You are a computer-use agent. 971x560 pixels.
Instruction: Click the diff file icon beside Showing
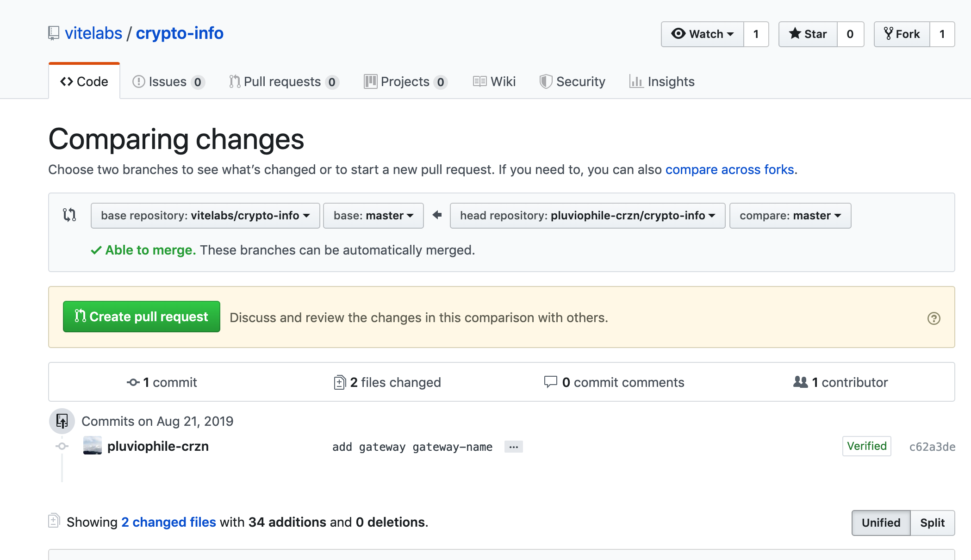(x=54, y=521)
